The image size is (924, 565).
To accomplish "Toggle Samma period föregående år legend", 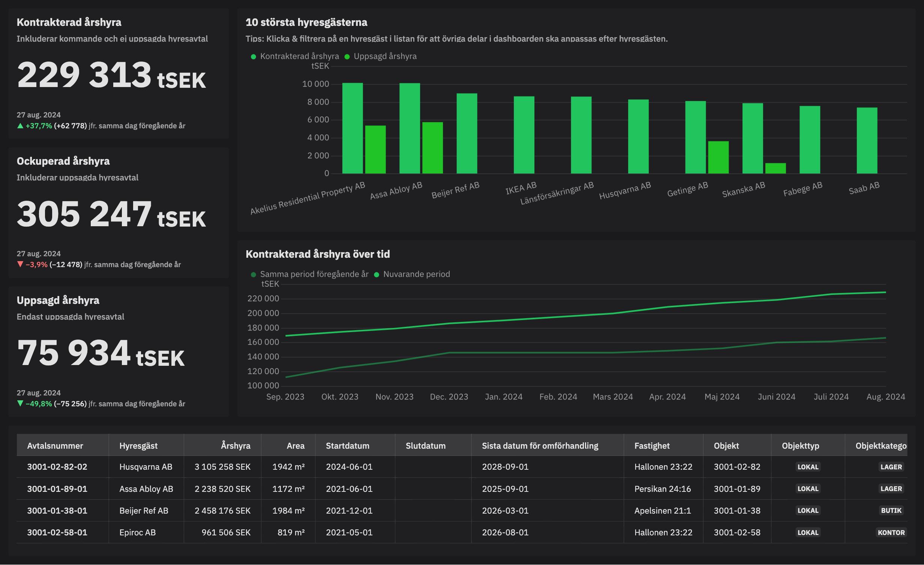I will (310, 274).
